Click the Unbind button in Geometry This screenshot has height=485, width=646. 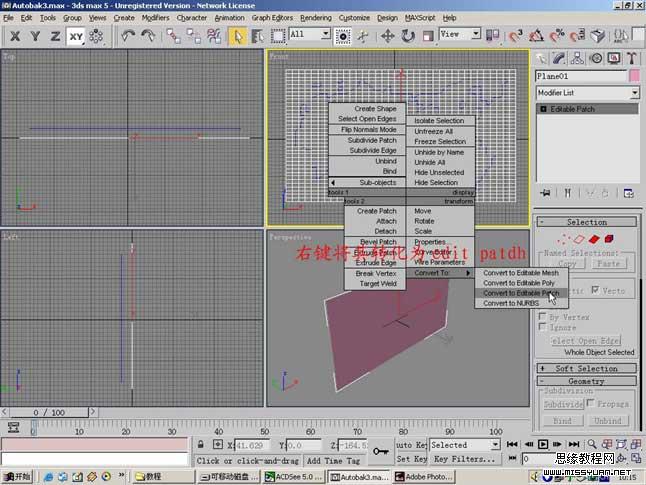608,421
